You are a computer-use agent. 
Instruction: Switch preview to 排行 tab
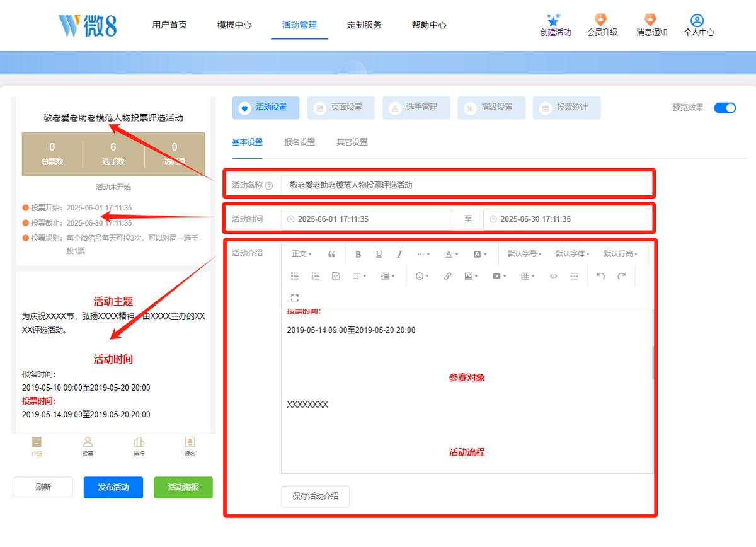139,446
